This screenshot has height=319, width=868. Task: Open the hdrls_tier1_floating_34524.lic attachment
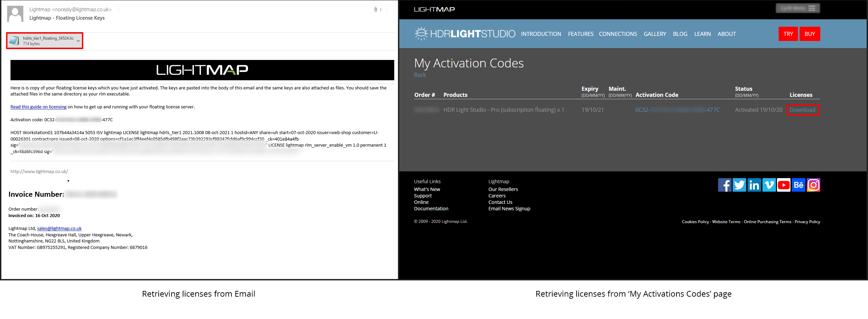click(44, 41)
